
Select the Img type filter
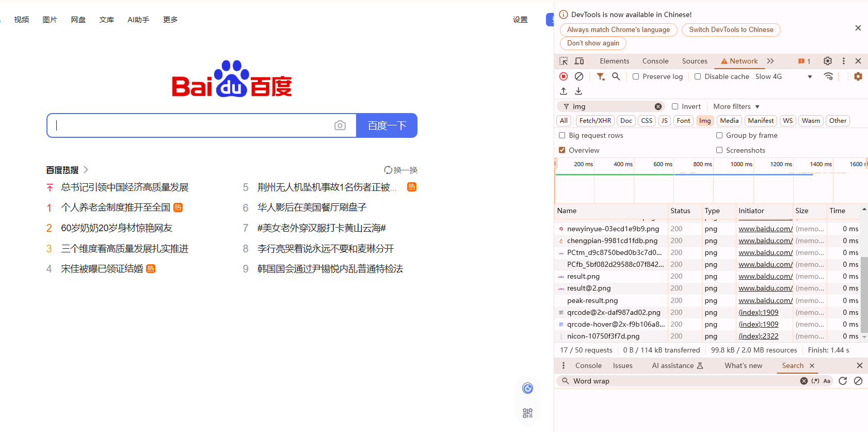coord(705,121)
